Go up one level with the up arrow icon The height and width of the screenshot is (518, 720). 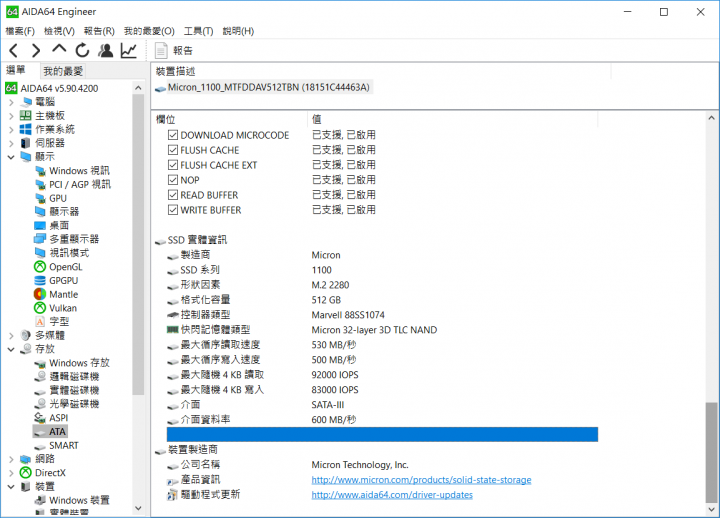pyautogui.click(x=59, y=49)
